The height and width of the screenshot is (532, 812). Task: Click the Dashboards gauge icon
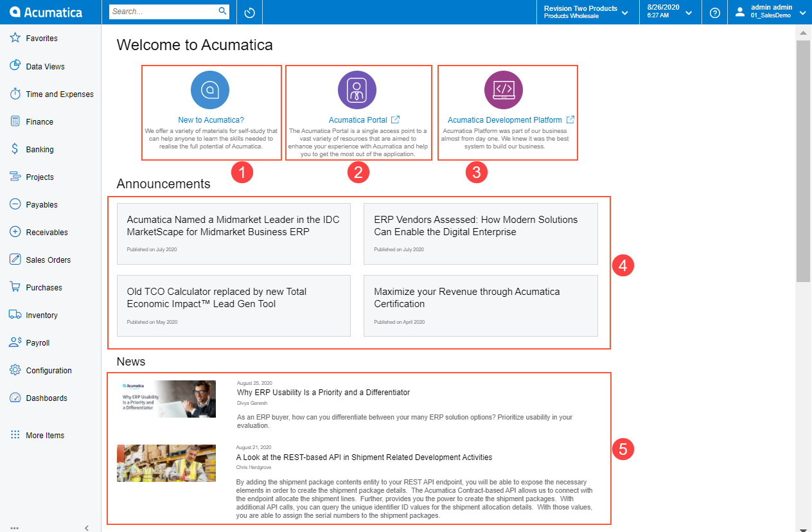click(15, 398)
